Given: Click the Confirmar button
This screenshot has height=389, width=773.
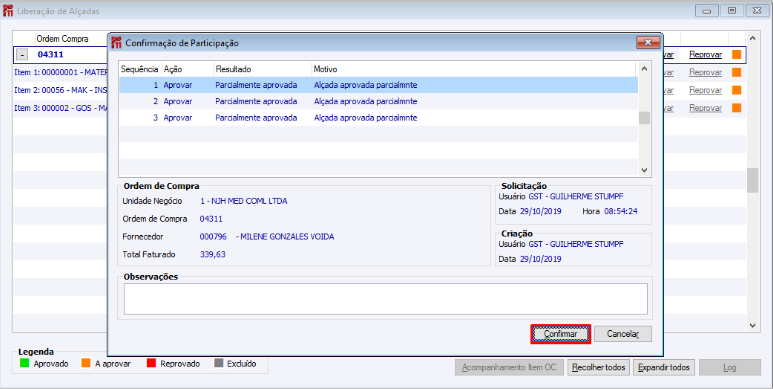Looking at the screenshot, I should click(561, 334).
